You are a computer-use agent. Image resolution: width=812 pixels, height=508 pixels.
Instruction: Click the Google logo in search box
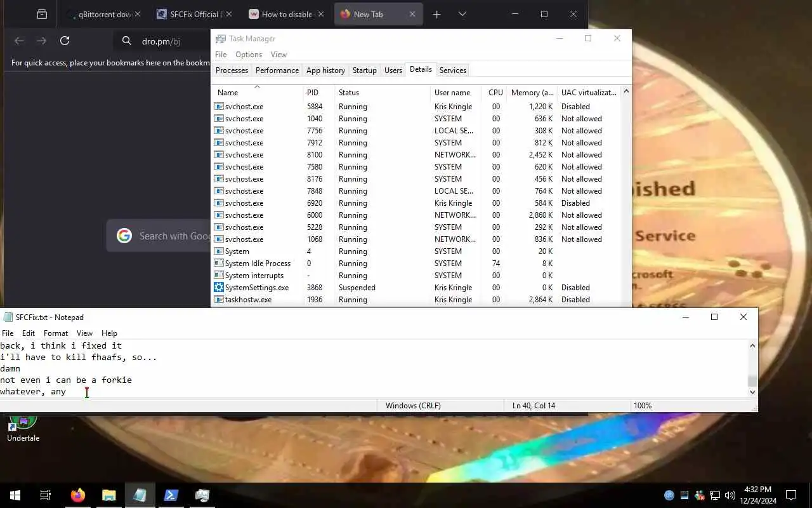(124, 236)
